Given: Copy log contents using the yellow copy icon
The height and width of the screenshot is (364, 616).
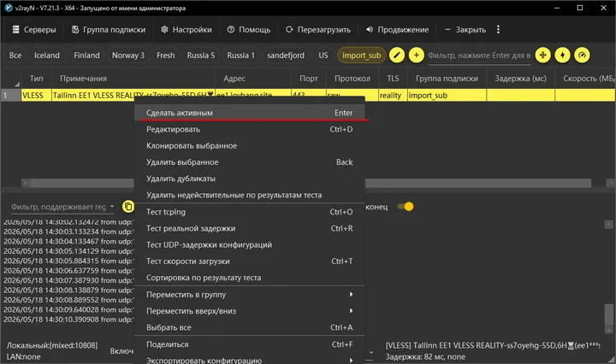Looking at the screenshot, I should tap(128, 206).
